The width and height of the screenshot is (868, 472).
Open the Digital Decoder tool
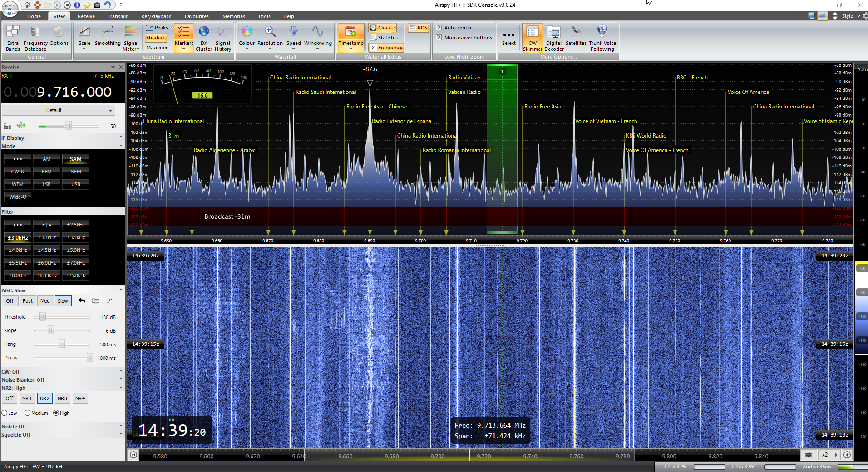[x=554, y=38]
